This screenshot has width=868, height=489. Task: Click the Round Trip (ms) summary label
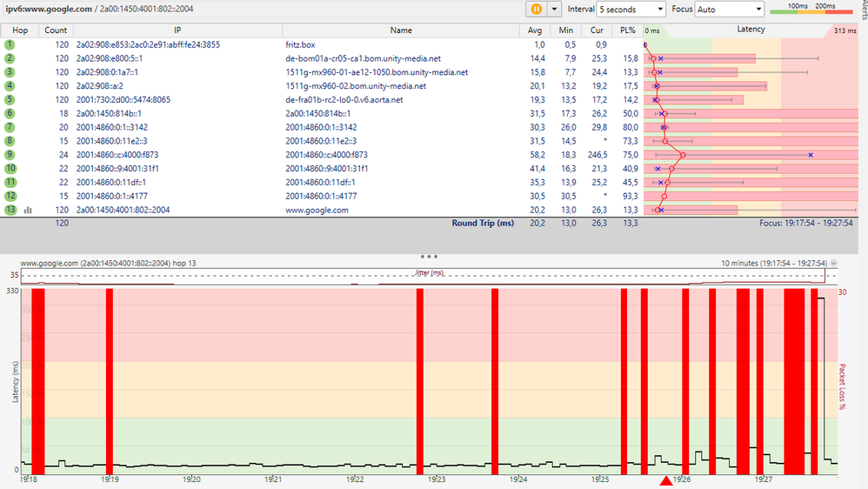[x=483, y=223]
